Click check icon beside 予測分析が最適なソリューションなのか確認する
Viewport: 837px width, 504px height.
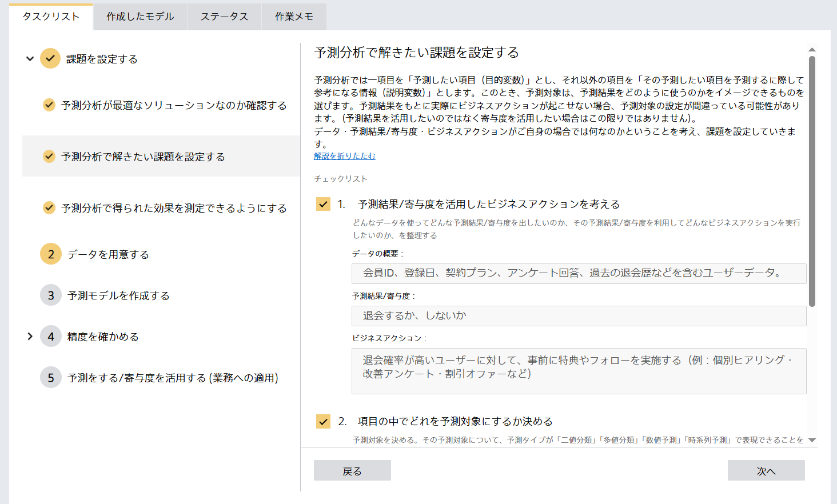coord(49,105)
